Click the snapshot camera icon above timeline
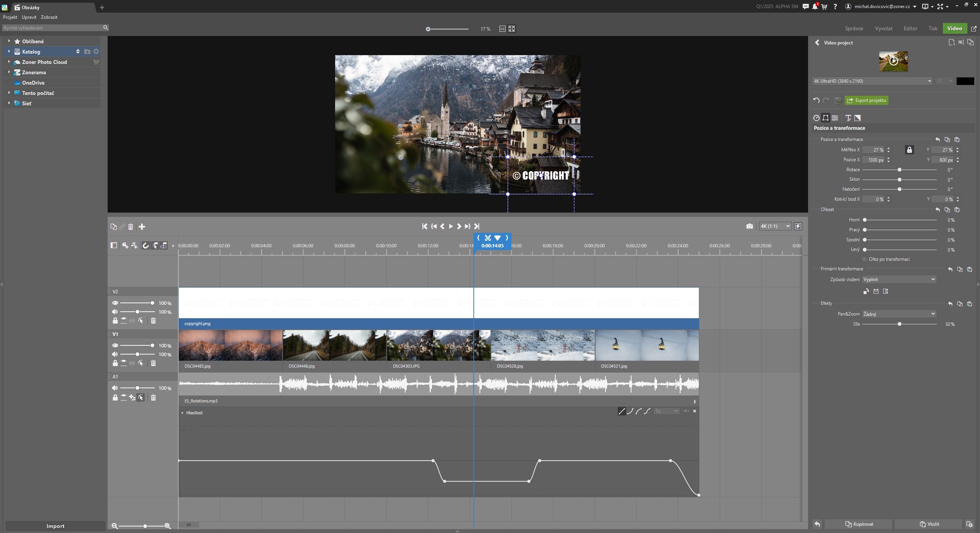 click(749, 226)
